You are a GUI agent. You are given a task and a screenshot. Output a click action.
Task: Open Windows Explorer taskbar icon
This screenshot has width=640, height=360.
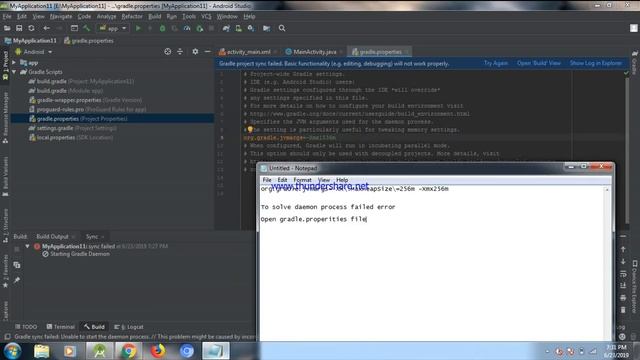pyautogui.click(x=41, y=351)
